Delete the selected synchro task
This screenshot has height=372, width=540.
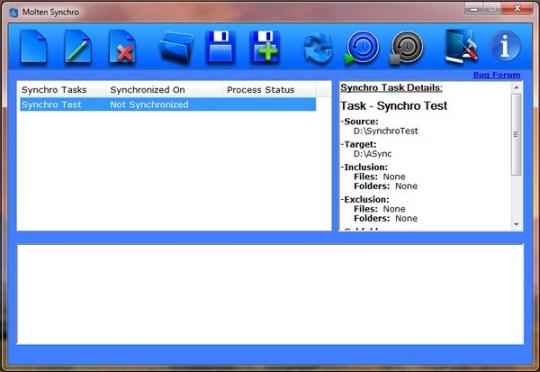point(122,47)
